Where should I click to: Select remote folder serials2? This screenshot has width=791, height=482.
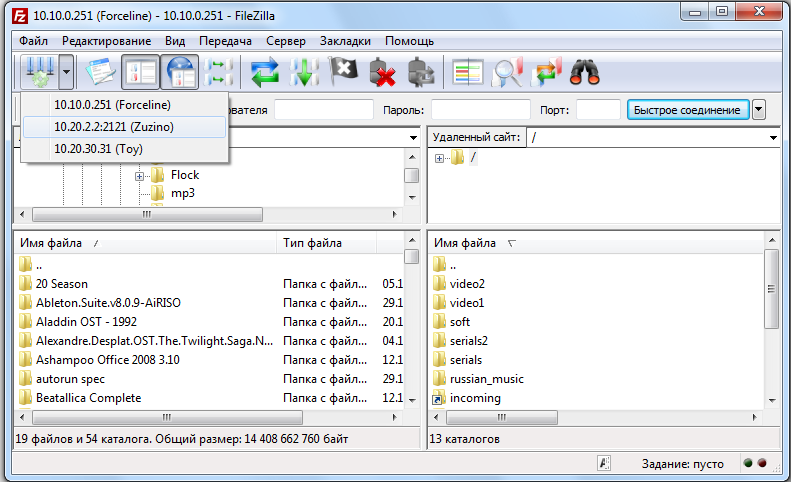(x=469, y=341)
